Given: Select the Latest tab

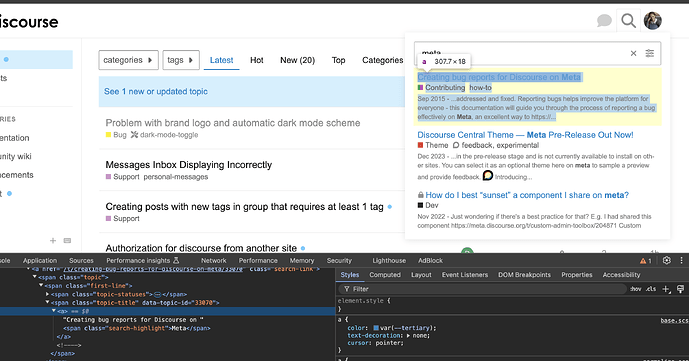Looking at the screenshot, I should click(221, 60).
